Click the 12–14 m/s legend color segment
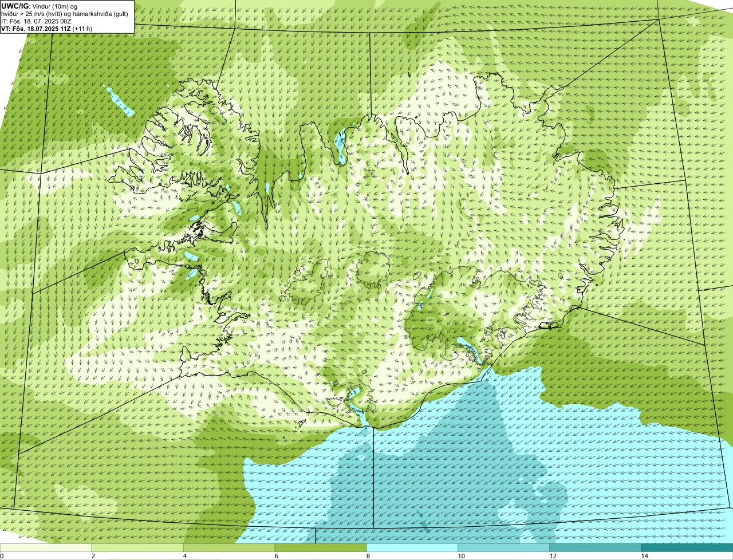733x560 pixels. click(596, 547)
